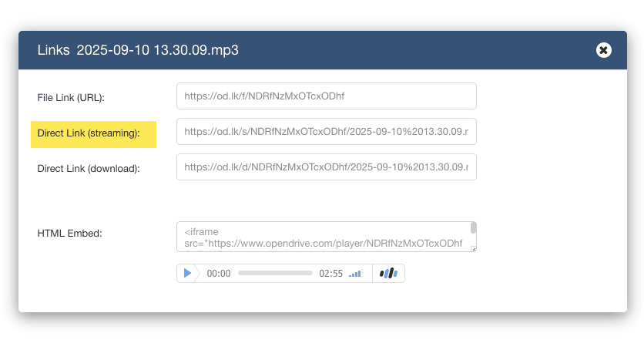644x340 pixels.
Task: Adjust volume using the signal bars icon
Action: tap(355, 274)
